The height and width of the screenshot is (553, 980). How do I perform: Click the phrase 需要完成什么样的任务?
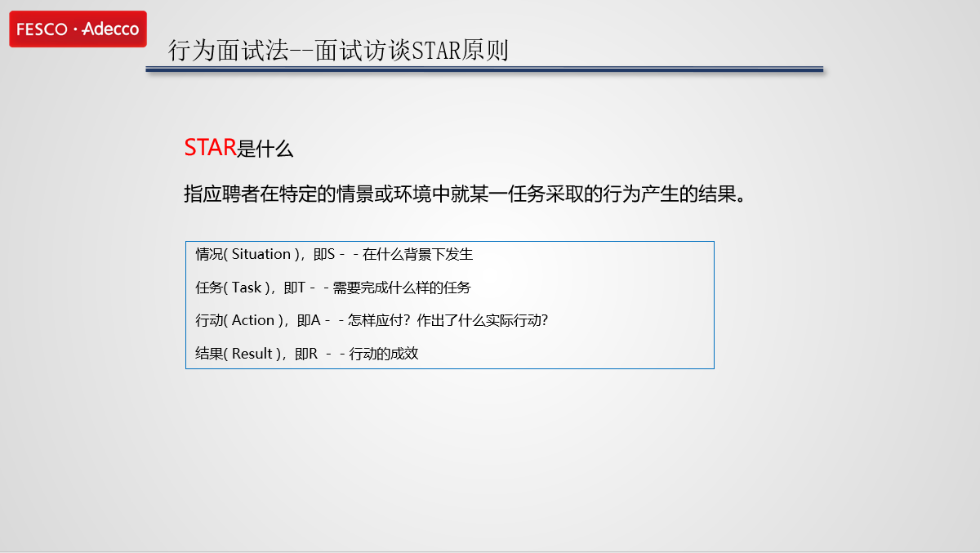[402, 288]
